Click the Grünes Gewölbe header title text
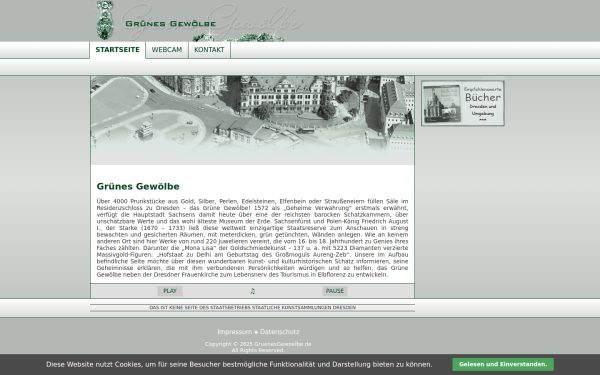Screen dimensions: 600x375 (171, 24)
